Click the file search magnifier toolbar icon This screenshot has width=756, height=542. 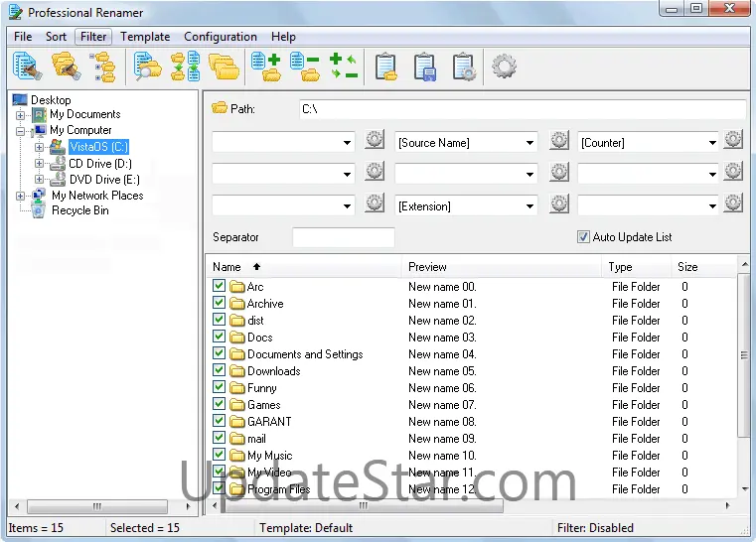(x=148, y=66)
